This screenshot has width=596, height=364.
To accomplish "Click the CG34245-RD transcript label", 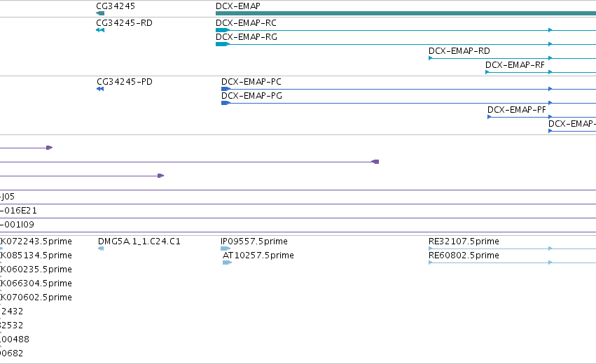I will tap(124, 23).
